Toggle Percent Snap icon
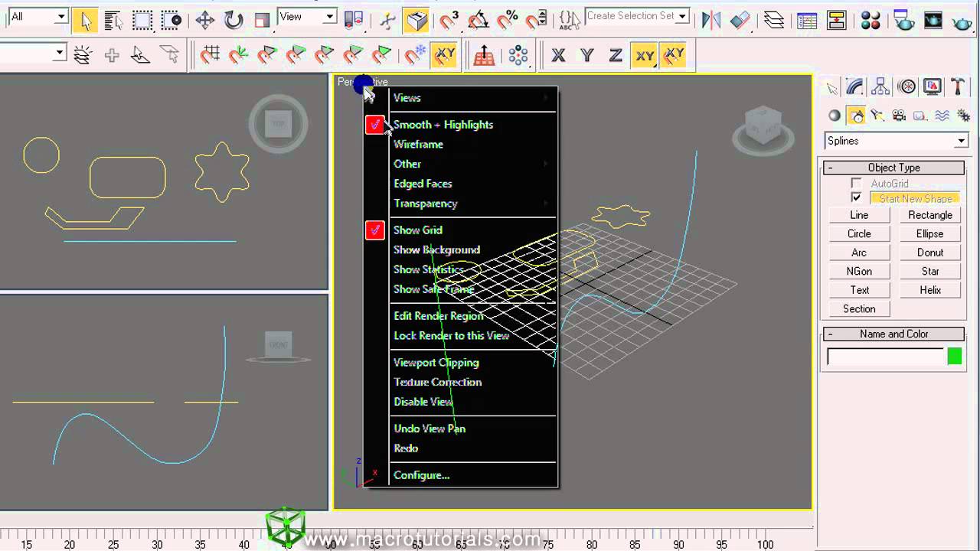Screen dimensions: 980x551 (x=507, y=21)
